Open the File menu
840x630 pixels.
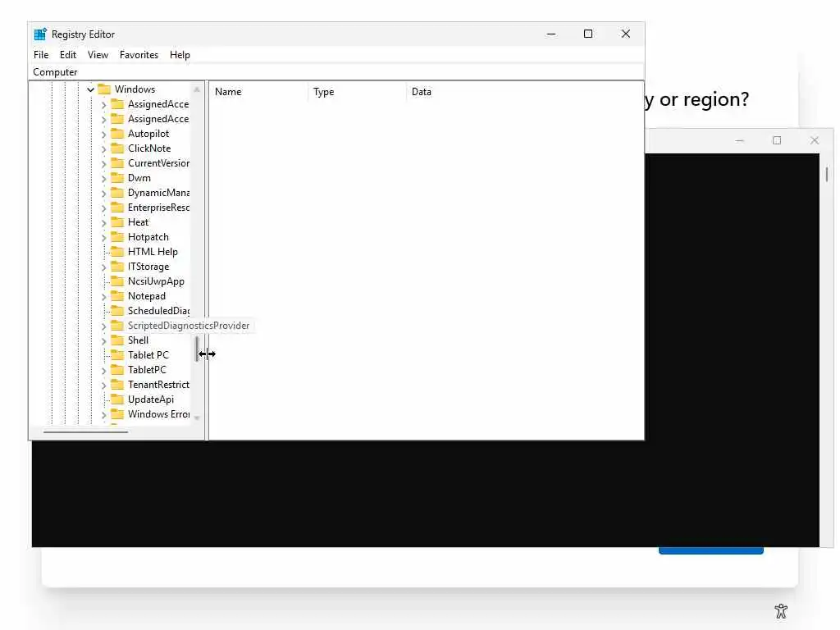[41, 55]
